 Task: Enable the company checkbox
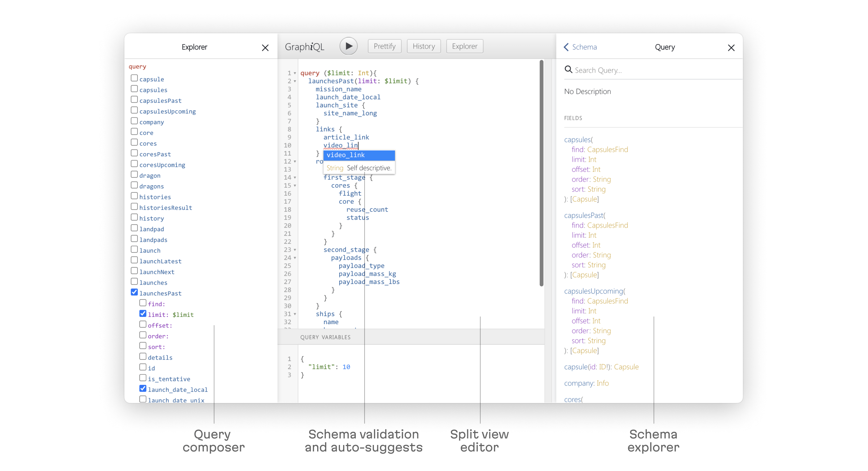pos(134,121)
